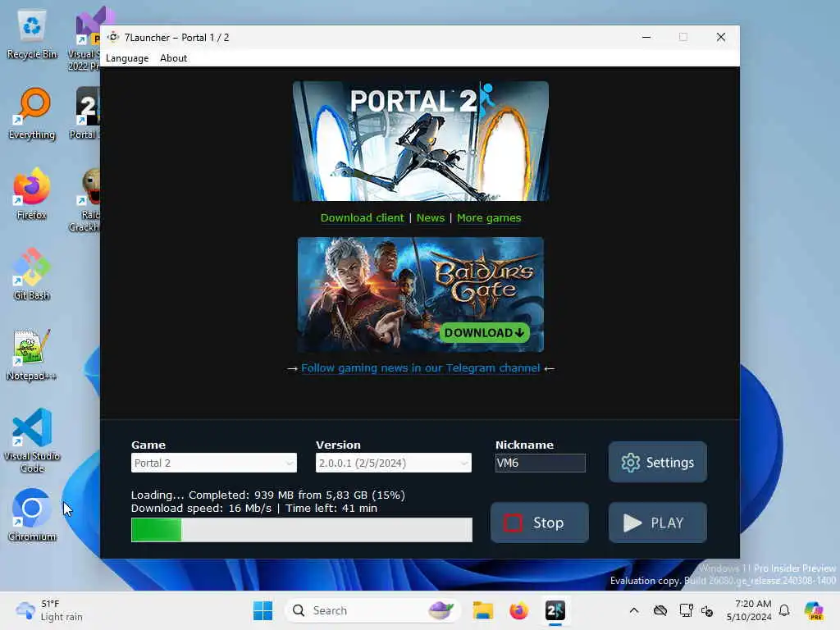The width and height of the screenshot is (840, 630).
Task: Expand the Version dropdown 2.0.0.1
Action: tap(394, 463)
